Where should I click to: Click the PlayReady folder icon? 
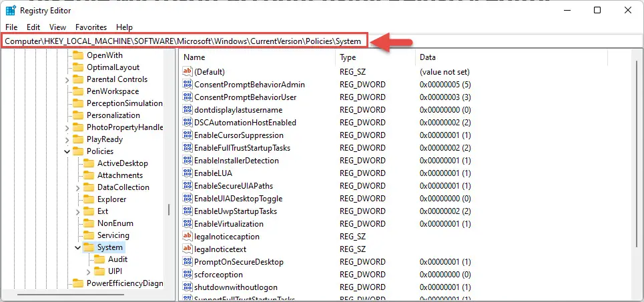click(x=78, y=139)
